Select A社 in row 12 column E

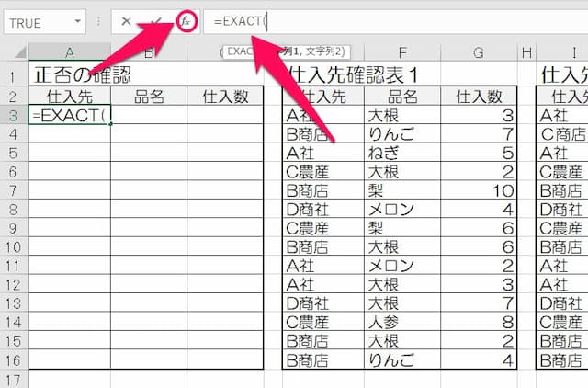(x=323, y=284)
